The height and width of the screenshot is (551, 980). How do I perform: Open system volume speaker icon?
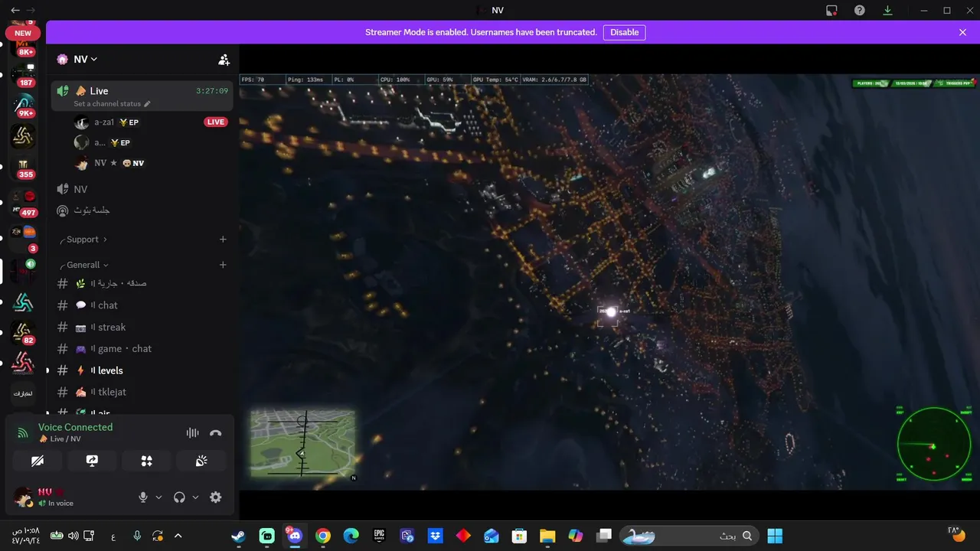(73, 536)
